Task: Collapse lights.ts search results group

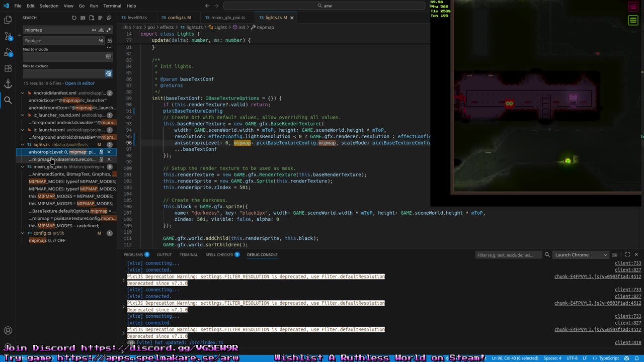Action: pos(23,145)
